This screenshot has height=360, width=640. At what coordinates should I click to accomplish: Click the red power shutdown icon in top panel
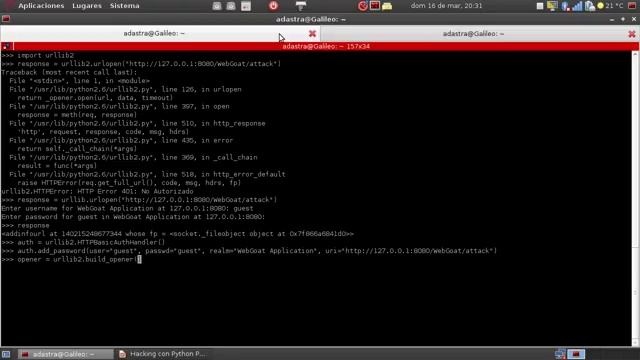click(273, 6)
